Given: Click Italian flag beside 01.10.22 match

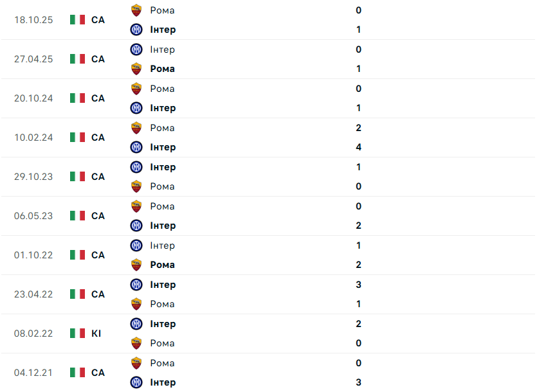Looking at the screenshot, I should click(x=78, y=255).
